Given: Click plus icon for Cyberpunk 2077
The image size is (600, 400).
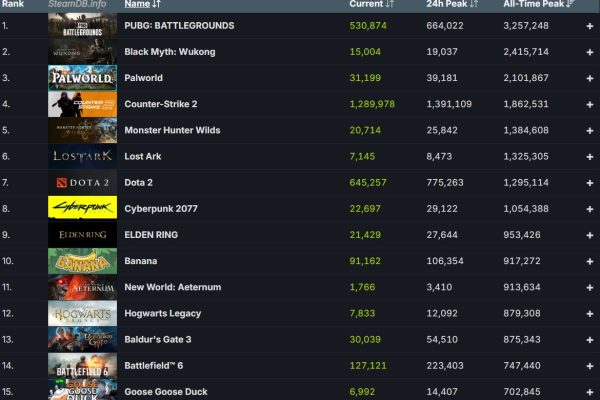Looking at the screenshot, I should 589,209.
